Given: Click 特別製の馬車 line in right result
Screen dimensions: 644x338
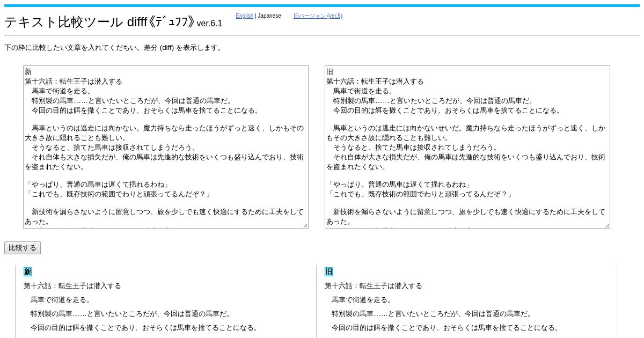Looking at the screenshot, I should point(432,314).
